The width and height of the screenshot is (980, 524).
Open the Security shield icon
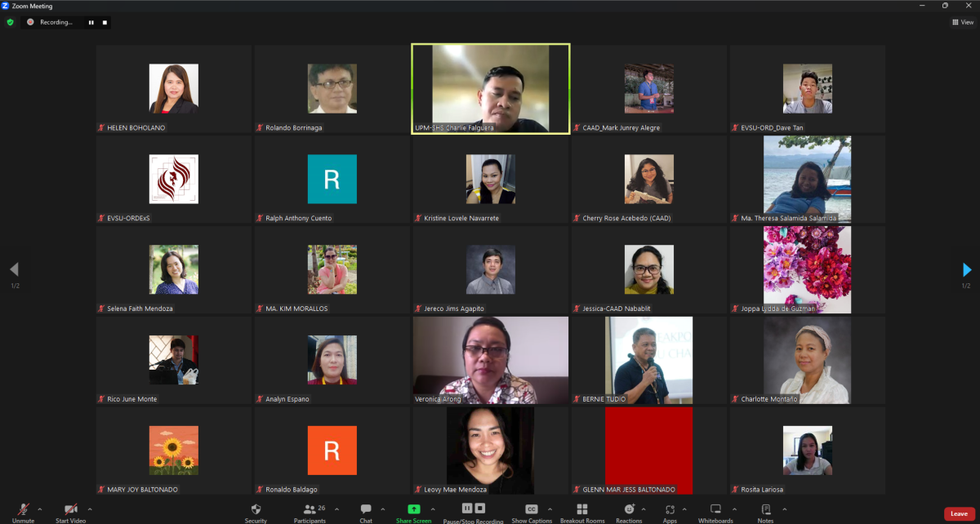256,509
